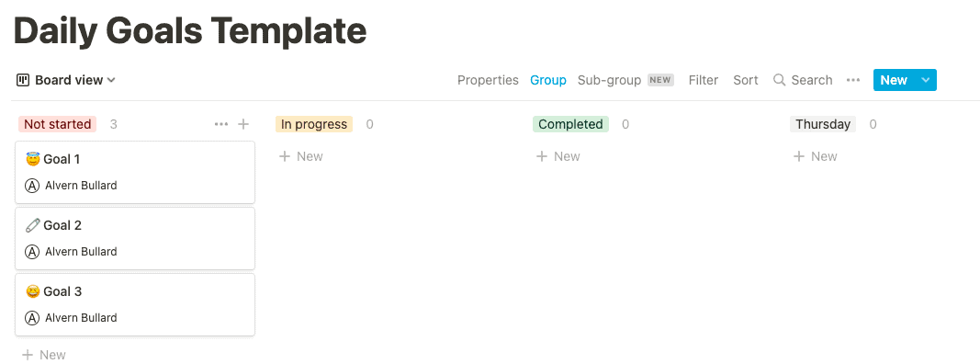Open the view options three-dot menu
Screen dimensions: 980x364
(853, 80)
